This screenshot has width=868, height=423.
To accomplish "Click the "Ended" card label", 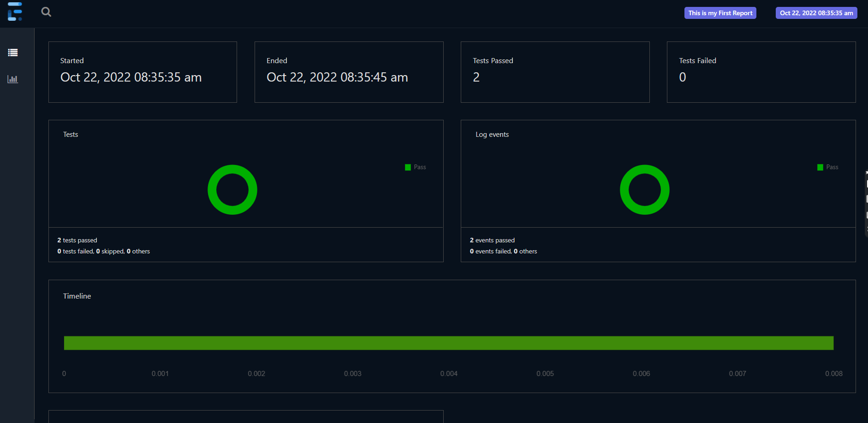I will point(277,60).
